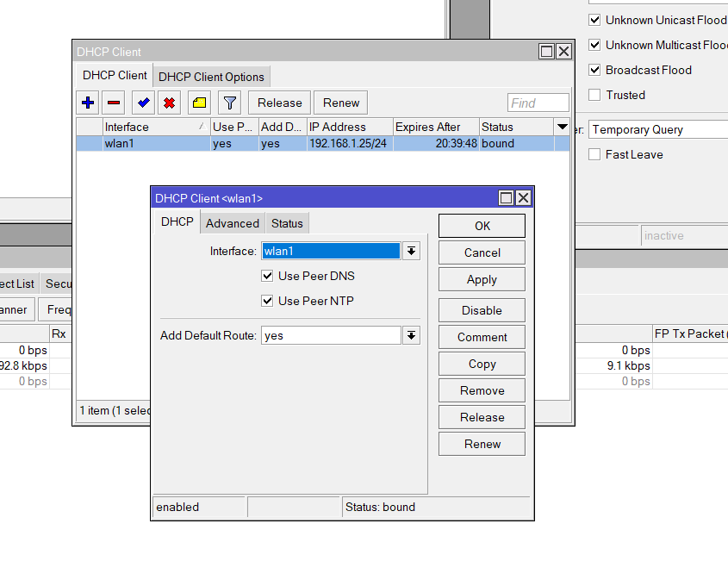The height and width of the screenshot is (561, 728).
Task: Click the 9.1 kbps value
Action: (629, 365)
